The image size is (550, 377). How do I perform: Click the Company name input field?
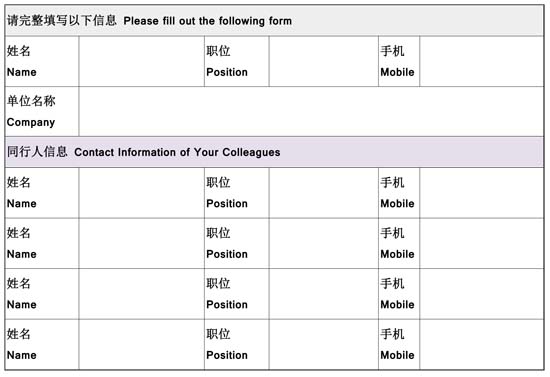[311, 112]
